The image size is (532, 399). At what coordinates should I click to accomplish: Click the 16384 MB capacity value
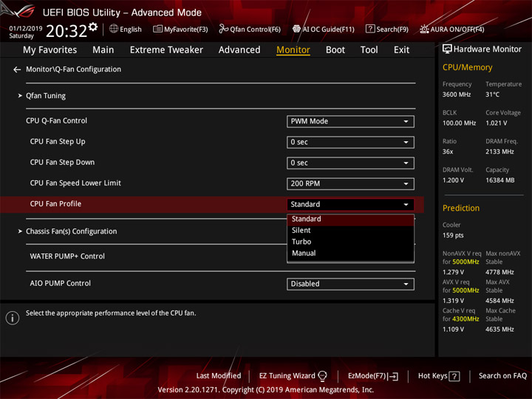pos(499,180)
